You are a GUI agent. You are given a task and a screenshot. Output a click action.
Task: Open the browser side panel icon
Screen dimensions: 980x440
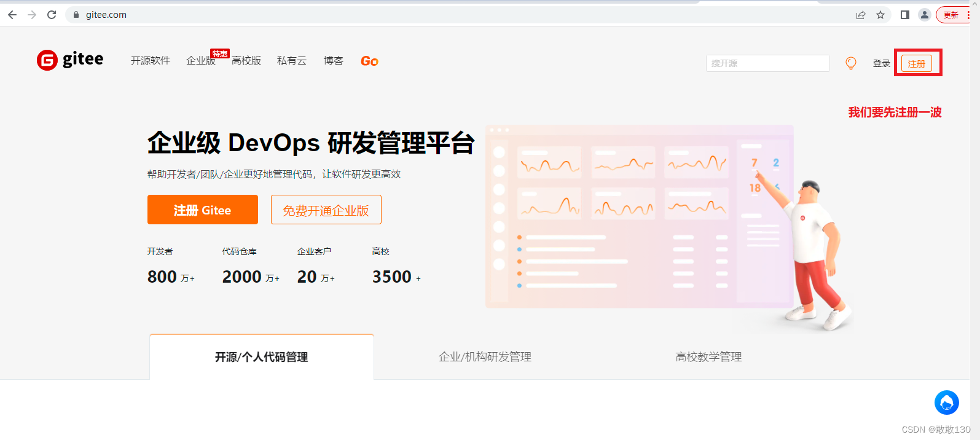tap(905, 15)
